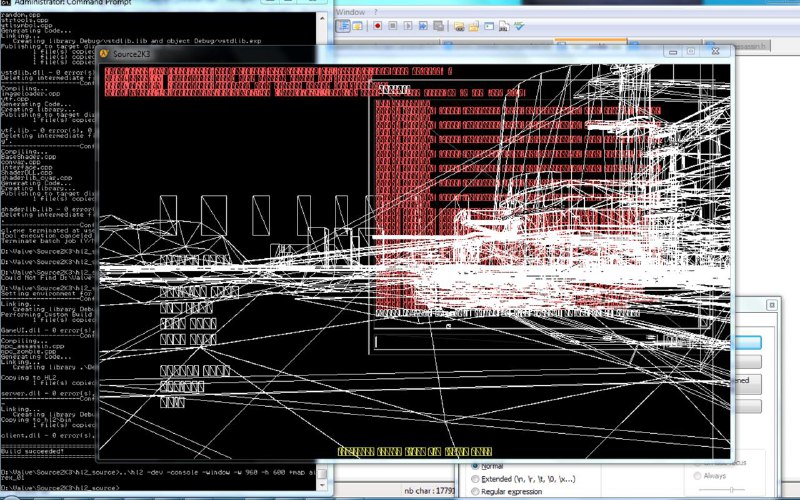
Task: Open the Window menu in Notepad++
Action: [350, 12]
